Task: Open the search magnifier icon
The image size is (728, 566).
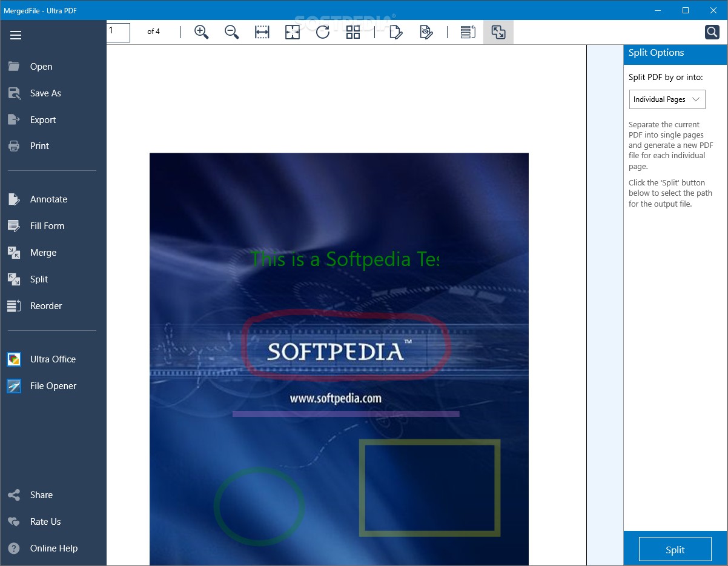Action: pyautogui.click(x=712, y=32)
